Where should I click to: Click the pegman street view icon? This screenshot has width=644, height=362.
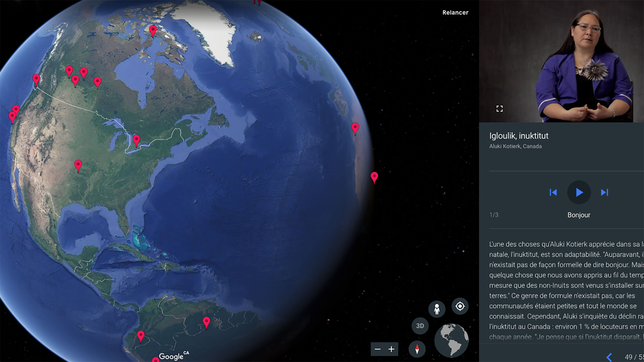[435, 309]
